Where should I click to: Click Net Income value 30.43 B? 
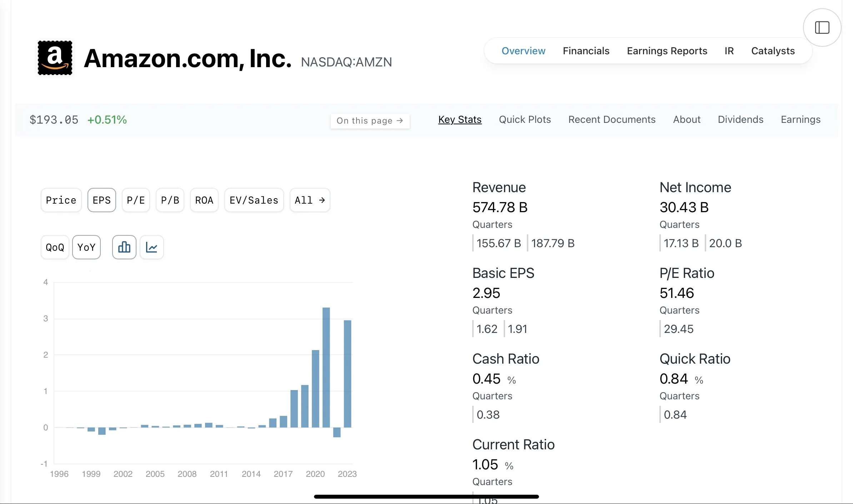[684, 207]
